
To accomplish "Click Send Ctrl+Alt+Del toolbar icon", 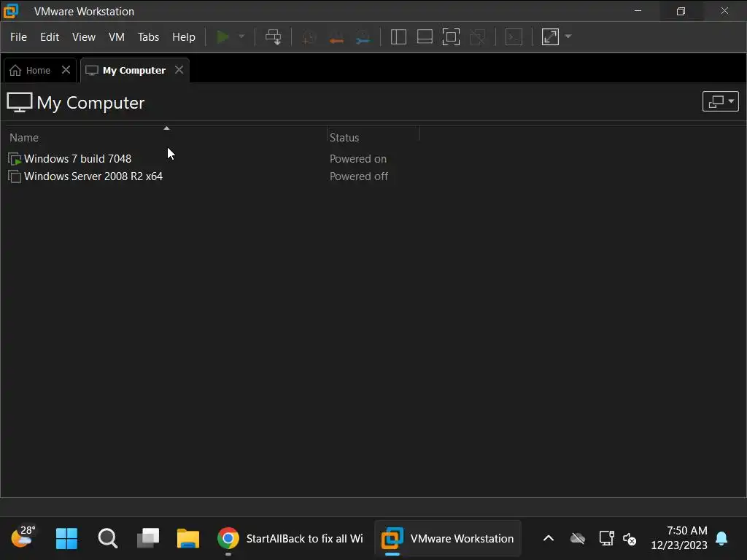I will pyautogui.click(x=274, y=36).
